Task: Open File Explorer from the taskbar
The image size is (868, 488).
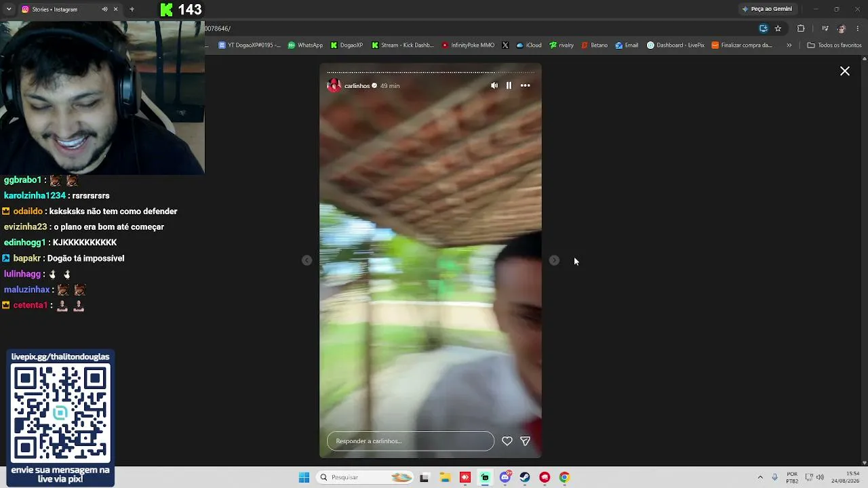Action: pyautogui.click(x=445, y=477)
